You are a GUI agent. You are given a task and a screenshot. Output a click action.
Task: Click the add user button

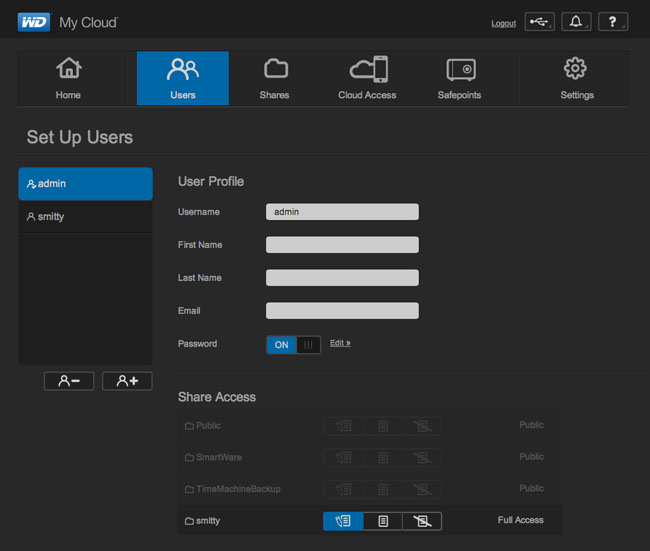click(127, 381)
